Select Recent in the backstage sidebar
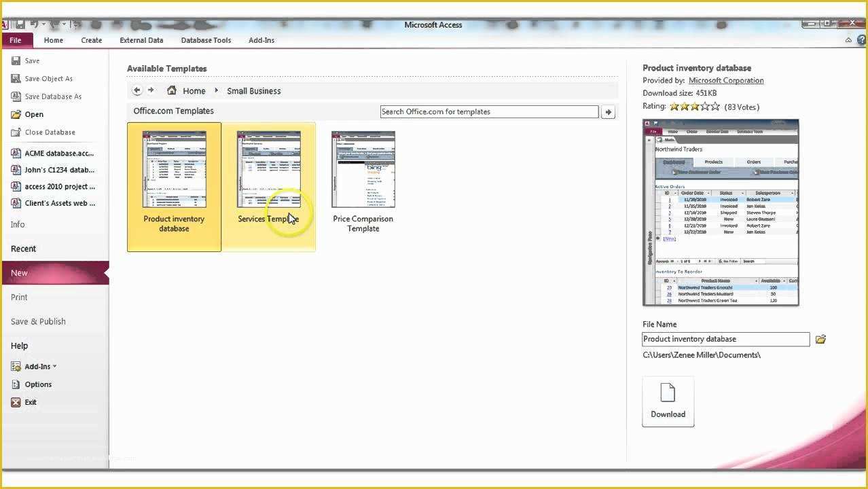 click(23, 249)
